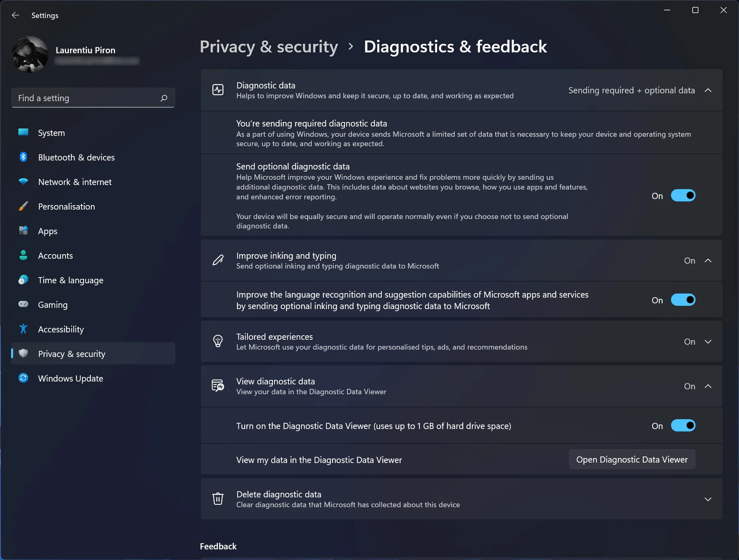Go to Personalisation in the sidebar
Image resolution: width=739 pixels, height=560 pixels.
[x=66, y=207]
